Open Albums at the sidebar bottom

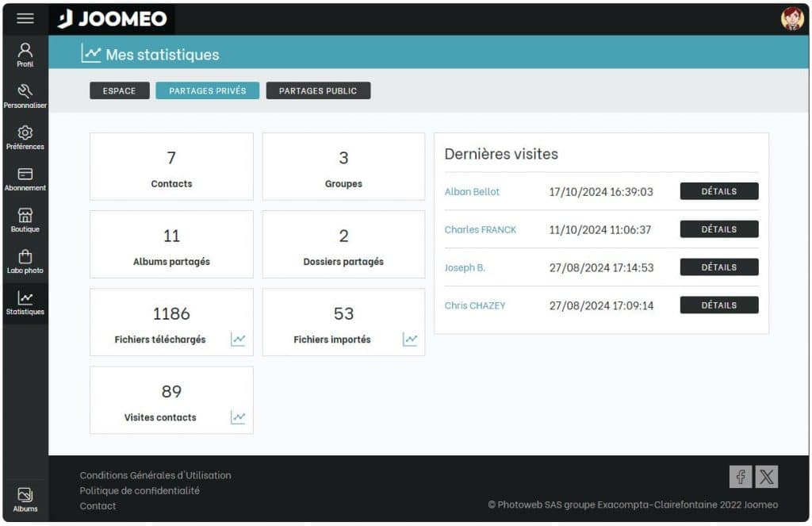25,500
